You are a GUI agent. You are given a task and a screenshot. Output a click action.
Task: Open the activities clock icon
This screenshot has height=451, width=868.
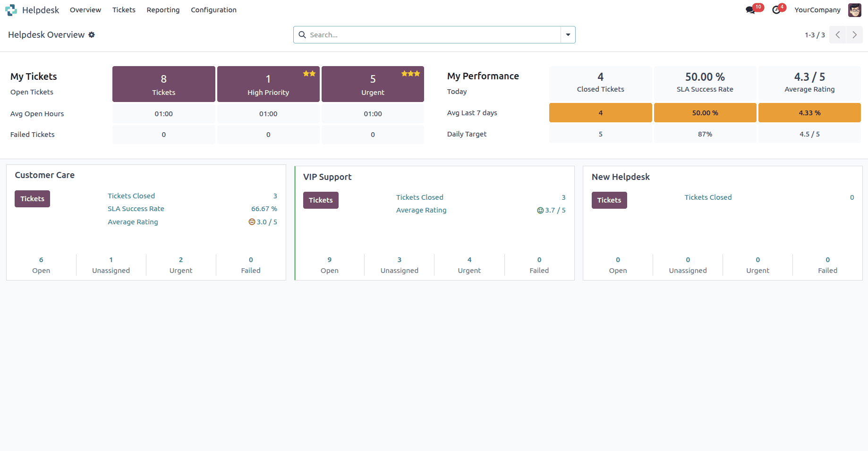point(776,10)
